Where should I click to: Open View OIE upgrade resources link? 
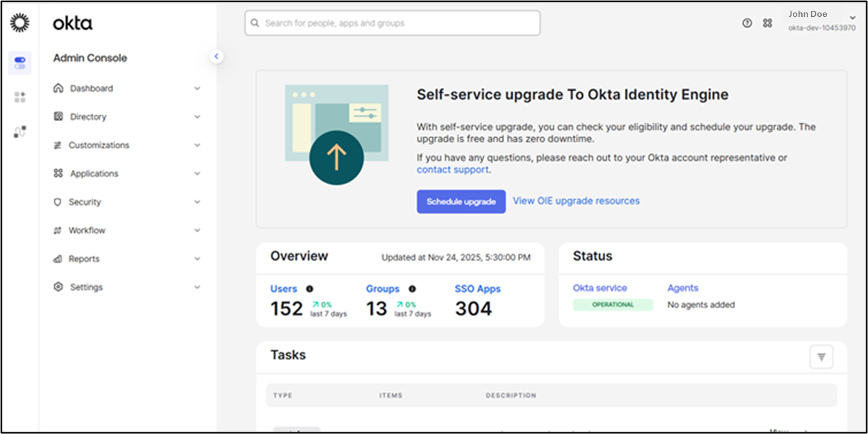tap(576, 201)
